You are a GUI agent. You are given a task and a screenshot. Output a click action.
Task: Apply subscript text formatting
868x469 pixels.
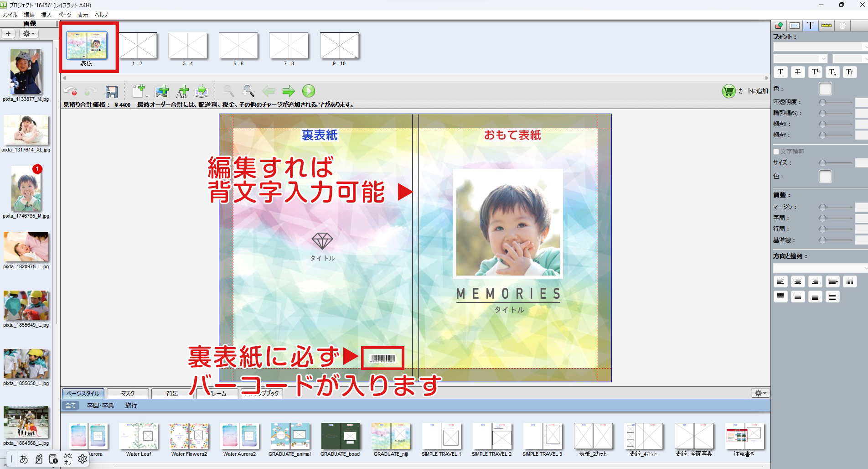[832, 72]
